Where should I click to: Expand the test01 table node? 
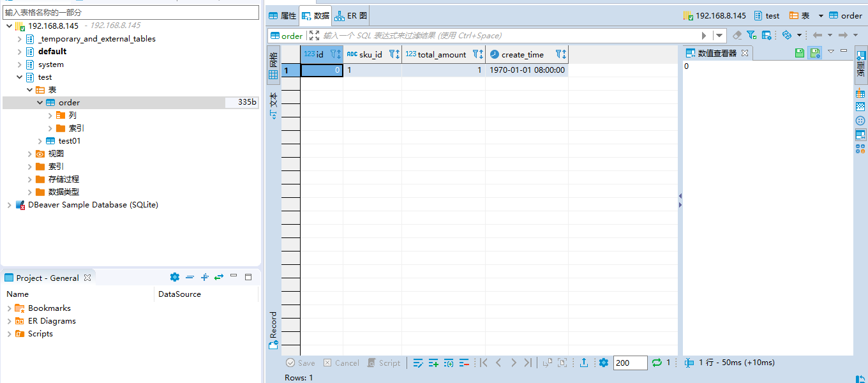coord(40,141)
